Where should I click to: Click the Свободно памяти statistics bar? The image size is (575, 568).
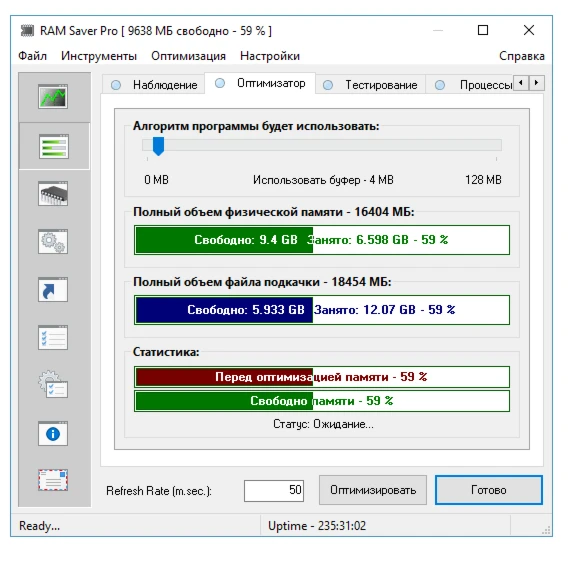pyautogui.click(x=322, y=401)
